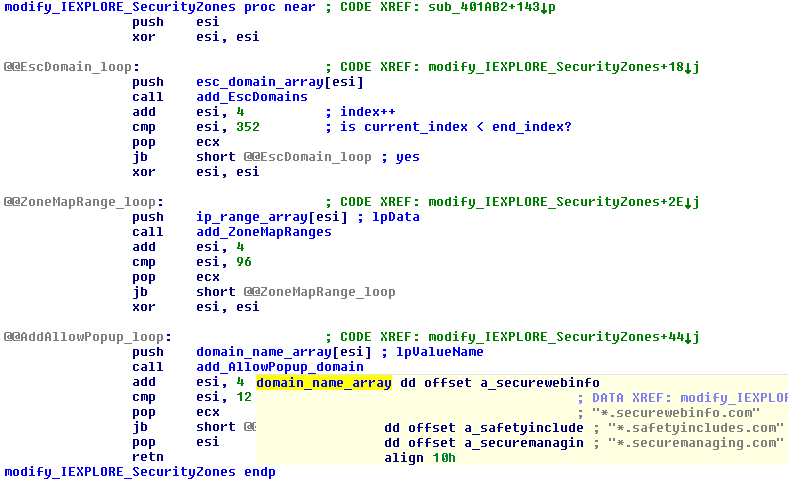Click the first 'push esi' instruction
Screen dimensions: 793x488
(175, 22)
